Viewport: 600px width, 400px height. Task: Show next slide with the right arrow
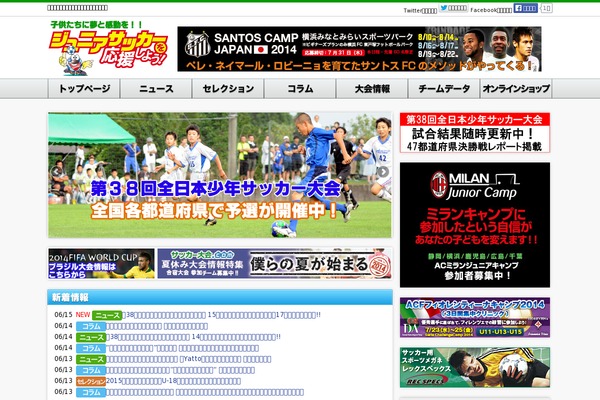pos(383,172)
